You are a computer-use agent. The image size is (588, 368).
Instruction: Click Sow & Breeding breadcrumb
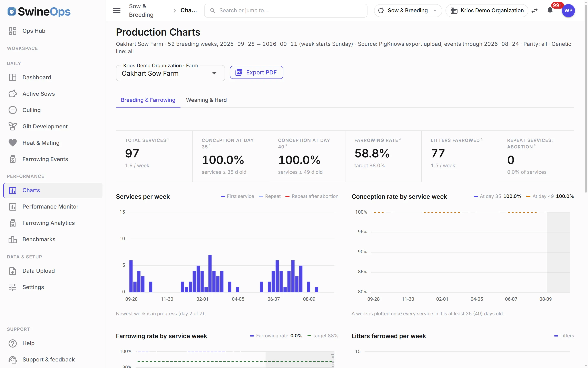pos(141,10)
